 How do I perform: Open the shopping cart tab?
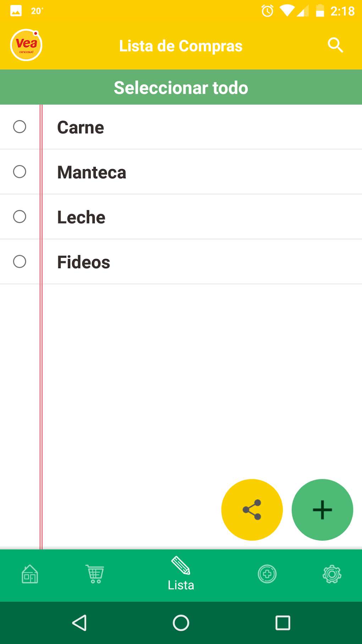click(95, 574)
